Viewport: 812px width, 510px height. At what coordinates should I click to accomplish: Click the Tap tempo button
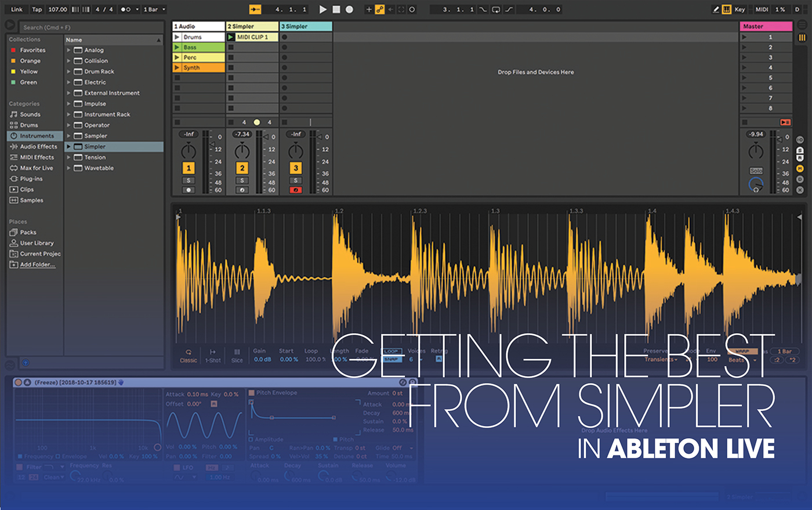(x=37, y=9)
